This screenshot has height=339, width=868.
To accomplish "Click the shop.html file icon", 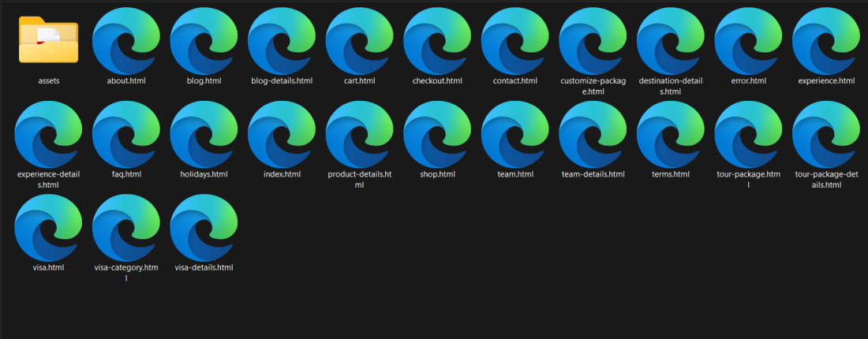I will point(437,134).
